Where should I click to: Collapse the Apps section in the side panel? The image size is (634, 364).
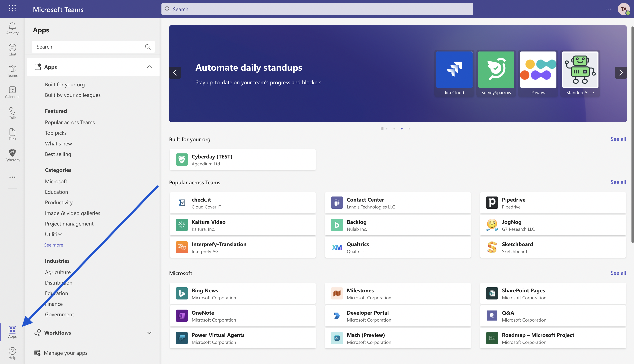(x=149, y=67)
